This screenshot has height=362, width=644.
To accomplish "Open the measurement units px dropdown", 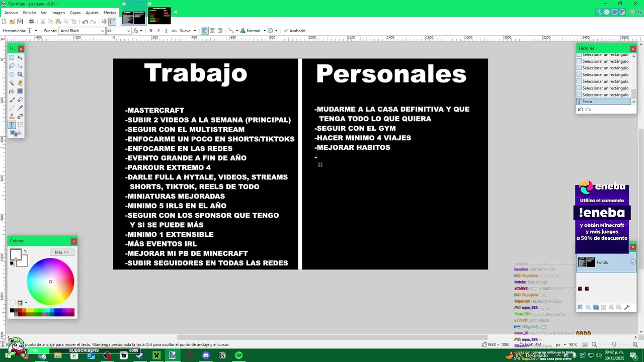I will pyautogui.click(x=561, y=344).
